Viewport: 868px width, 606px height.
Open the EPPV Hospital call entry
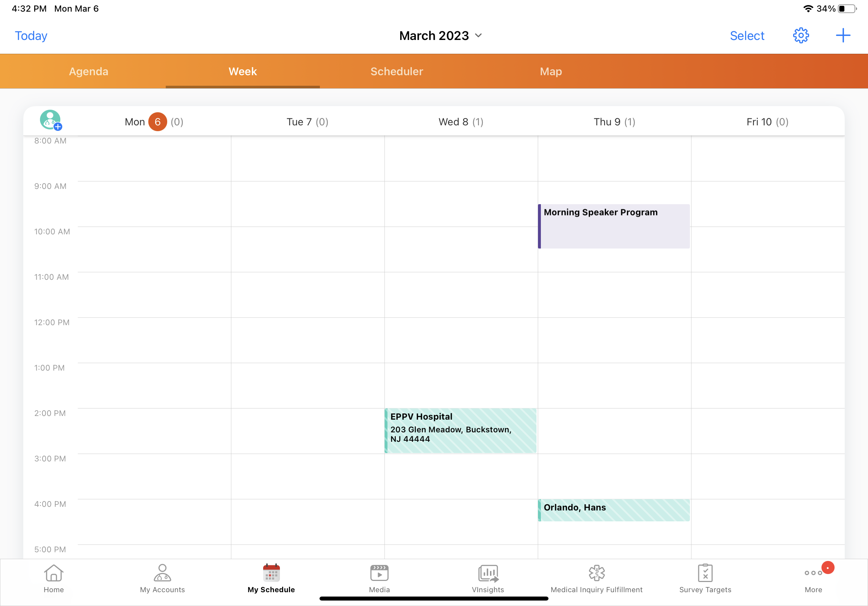pos(461,430)
